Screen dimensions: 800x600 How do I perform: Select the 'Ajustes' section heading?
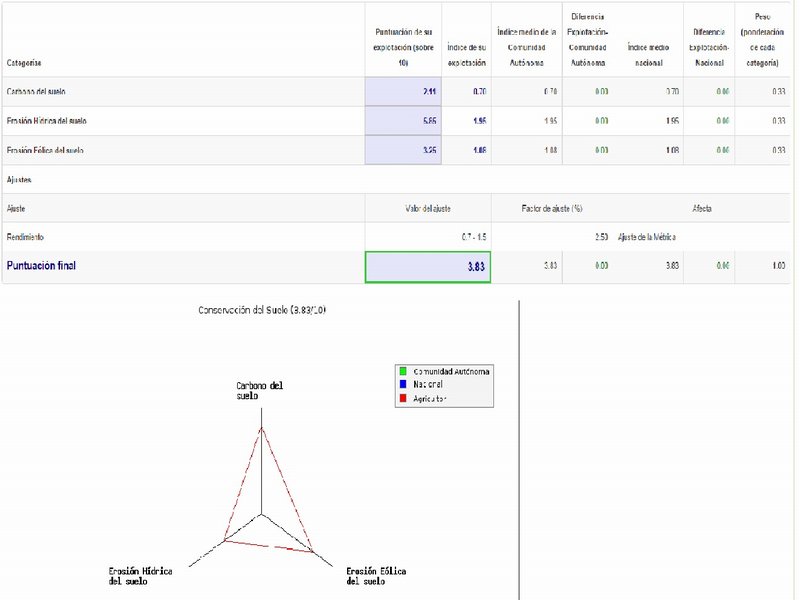[x=19, y=180]
